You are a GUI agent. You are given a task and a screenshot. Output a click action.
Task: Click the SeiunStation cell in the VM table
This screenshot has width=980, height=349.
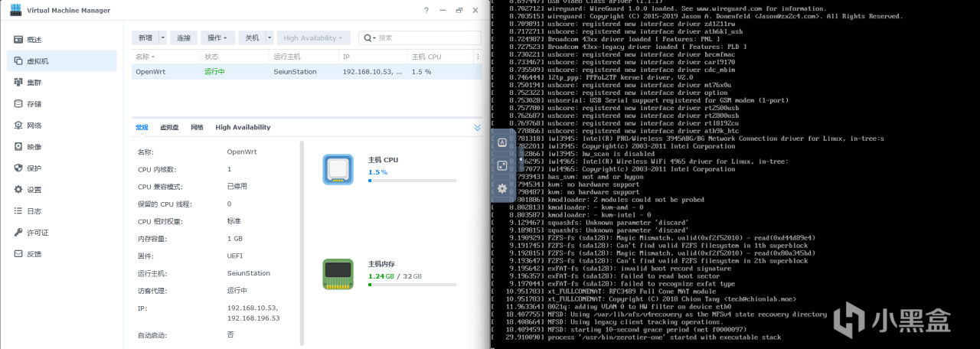[x=295, y=71]
